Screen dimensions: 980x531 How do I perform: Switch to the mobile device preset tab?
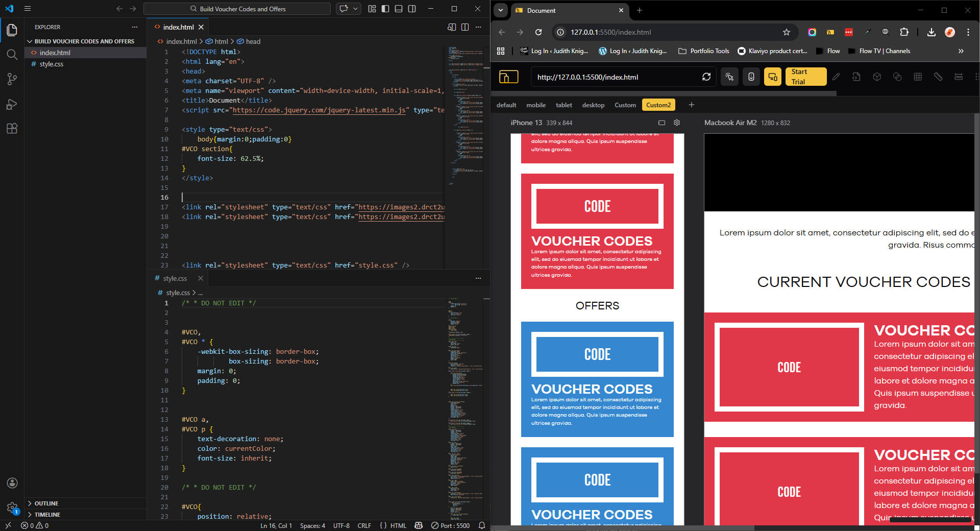pos(536,105)
